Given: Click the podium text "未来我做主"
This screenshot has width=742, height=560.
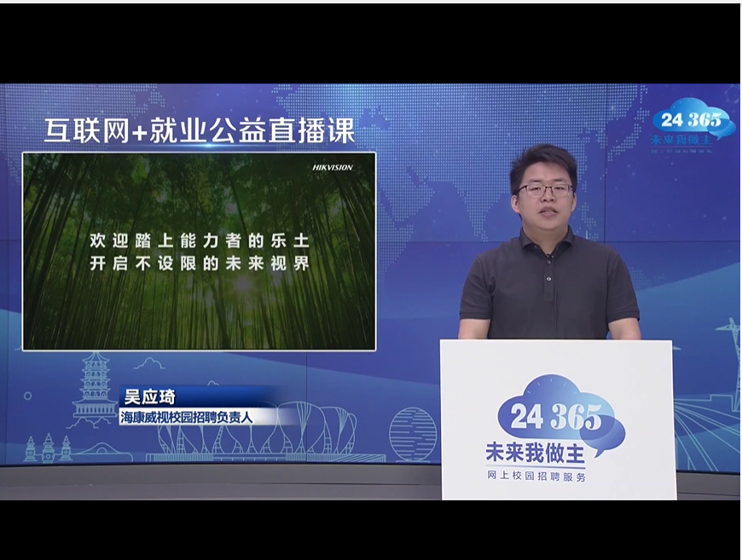Looking at the screenshot, I should [x=536, y=453].
